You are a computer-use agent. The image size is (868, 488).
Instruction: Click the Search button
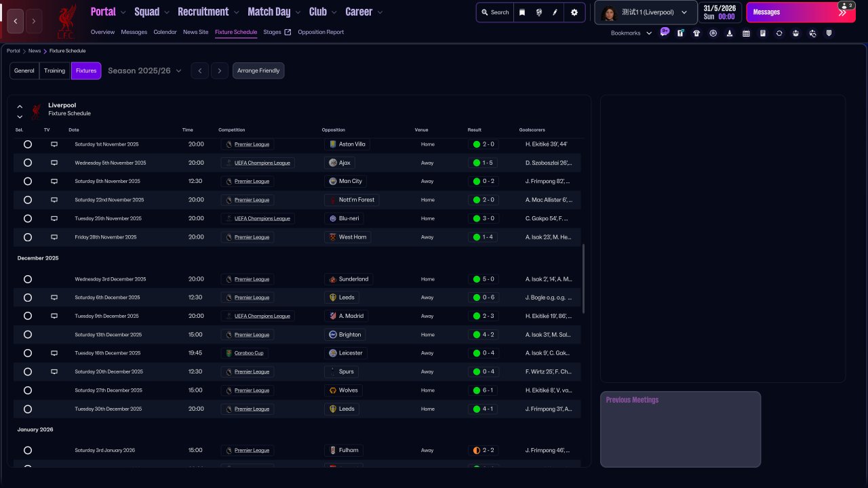(x=495, y=12)
